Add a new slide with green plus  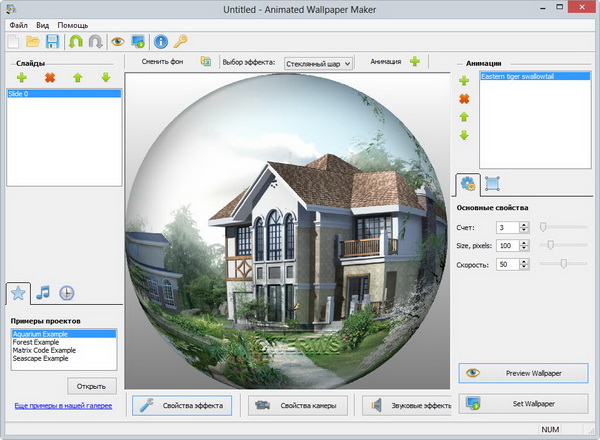22,77
